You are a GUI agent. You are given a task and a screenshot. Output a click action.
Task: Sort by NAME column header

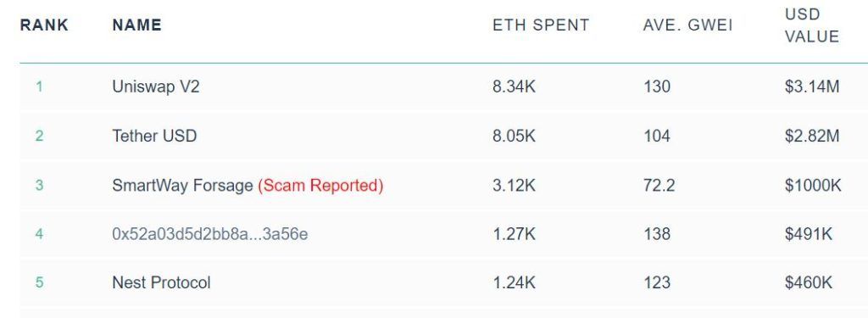(136, 25)
